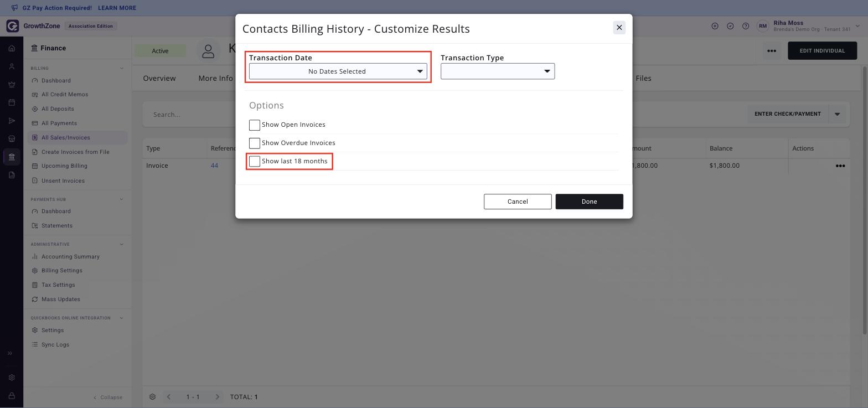Open Create Invoices from File
The width and height of the screenshot is (868, 408).
click(75, 152)
